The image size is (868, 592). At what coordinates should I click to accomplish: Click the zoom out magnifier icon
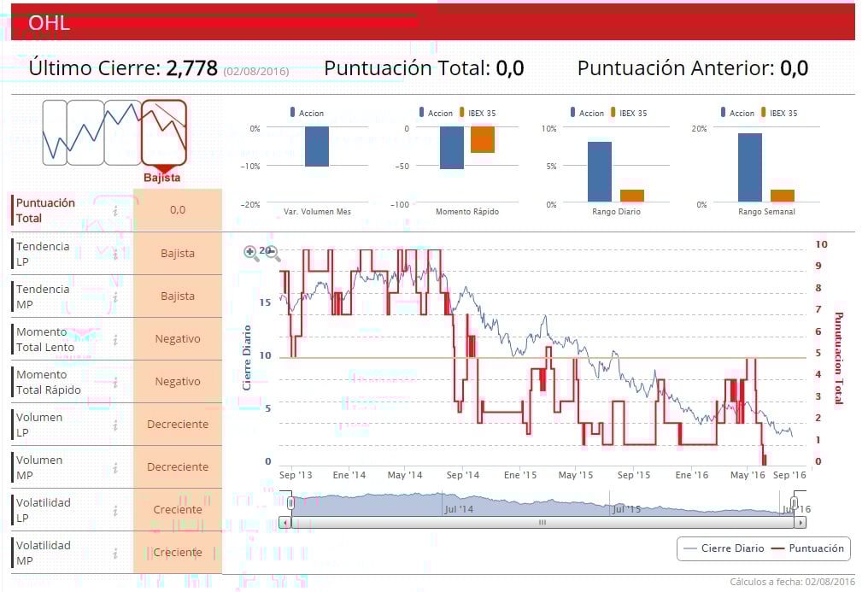273,254
